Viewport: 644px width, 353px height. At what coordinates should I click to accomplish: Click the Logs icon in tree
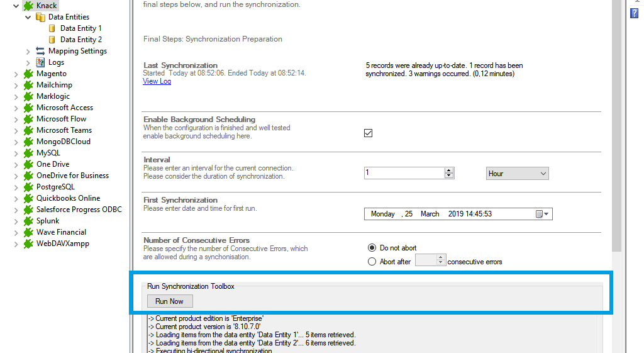40,62
